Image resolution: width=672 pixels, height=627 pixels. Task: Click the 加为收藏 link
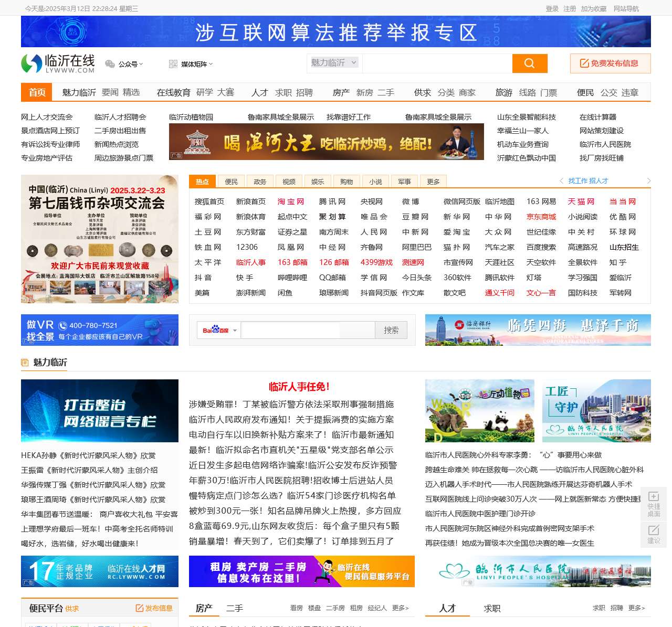point(594,9)
